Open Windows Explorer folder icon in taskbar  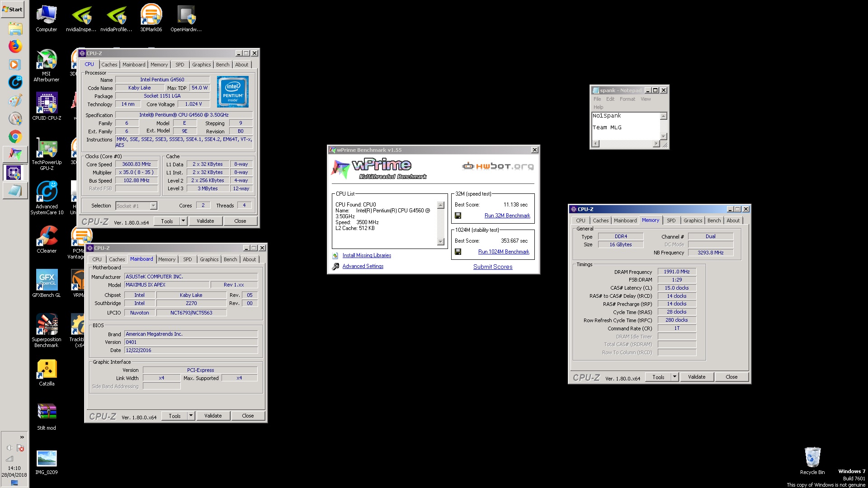click(x=15, y=28)
